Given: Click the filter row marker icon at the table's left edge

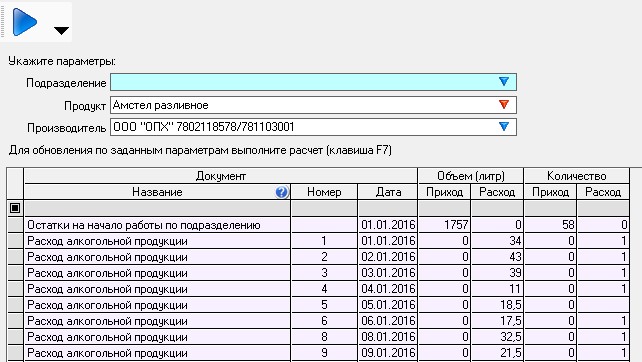Looking at the screenshot, I should (15, 208).
